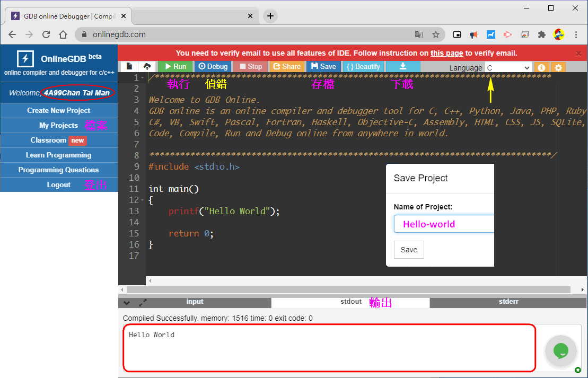Click the Name of Project text field
The height and width of the screenshot is (378, 588).
coord(444,224)
